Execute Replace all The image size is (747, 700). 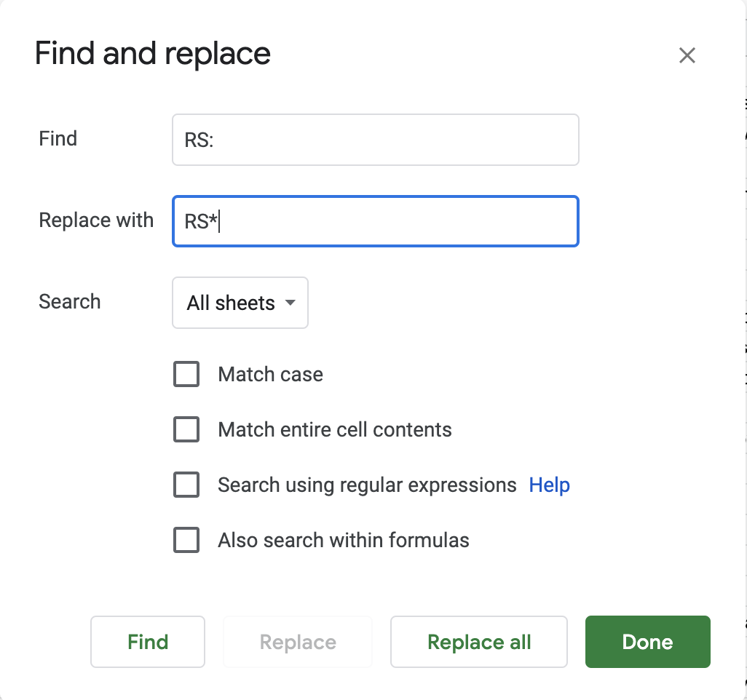(x=478, y=642)
